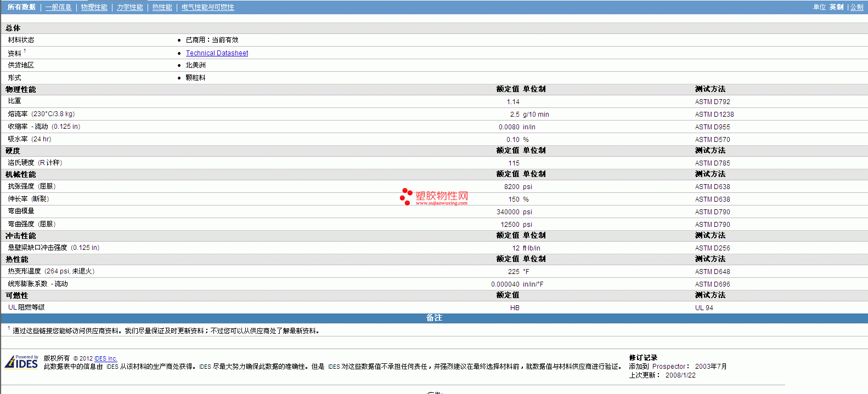The height and width of the screenshot is (394, 868).
Task: Click flexural strength value 12500
Action: coord(510,225)
